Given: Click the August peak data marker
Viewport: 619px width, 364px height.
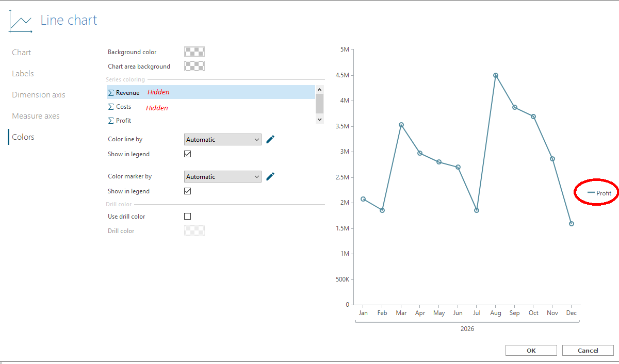Looking at the screenshot, I should click(x=496, y=75).
